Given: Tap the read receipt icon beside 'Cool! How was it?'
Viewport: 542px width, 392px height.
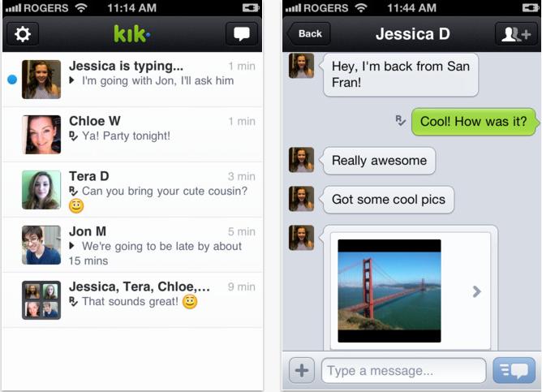Looking at the screenshot, I should coord(400,120).
